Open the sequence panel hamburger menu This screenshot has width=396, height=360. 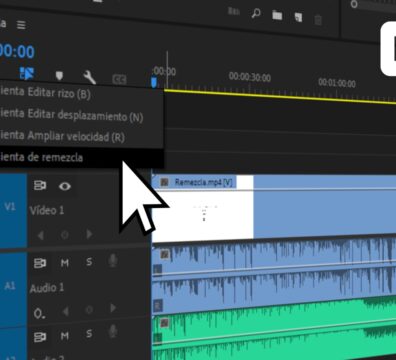pyautogui.click(x=21, y=25)
